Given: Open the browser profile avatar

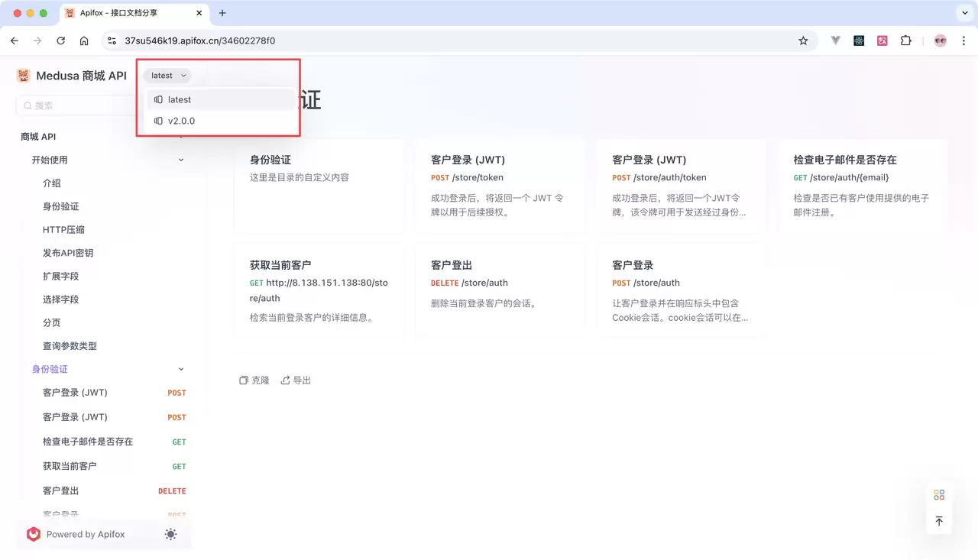Looking at the screenshot, I should (941, 40).
